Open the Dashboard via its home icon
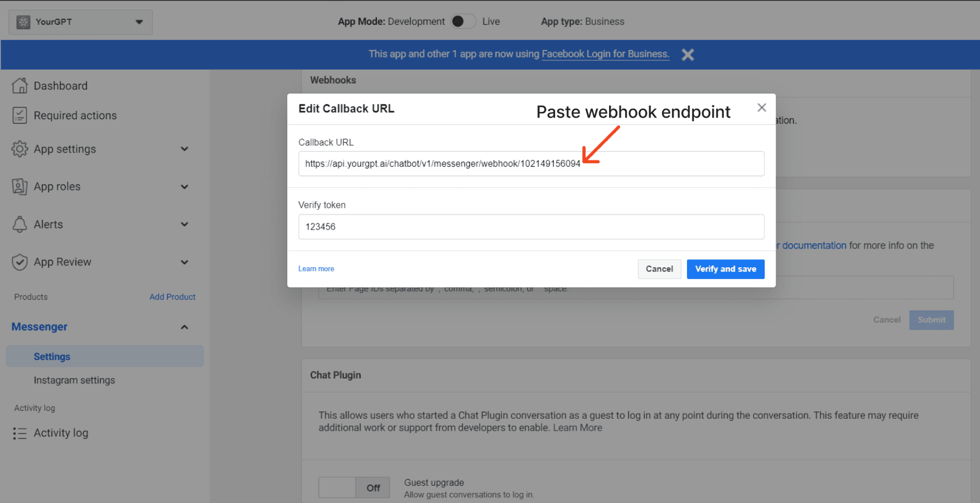The width and height of the screenshot is (980, 503). [x=20, y=85]
